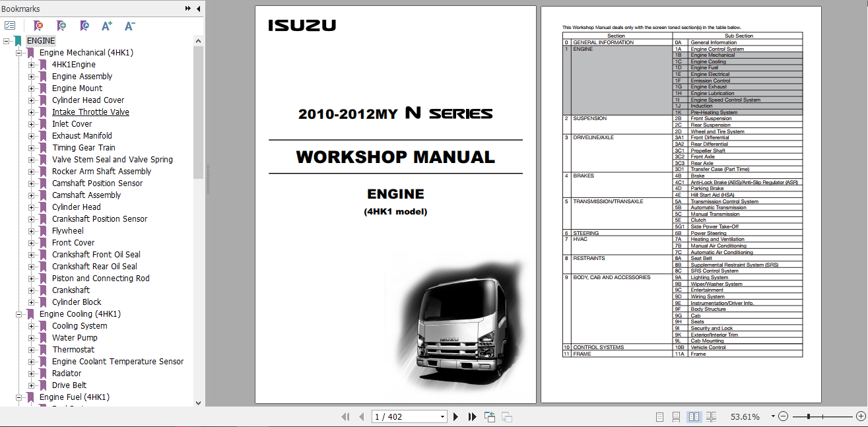This screenshot has height=427, width=868.
Task: Go to the previous page
Action: 361,416
